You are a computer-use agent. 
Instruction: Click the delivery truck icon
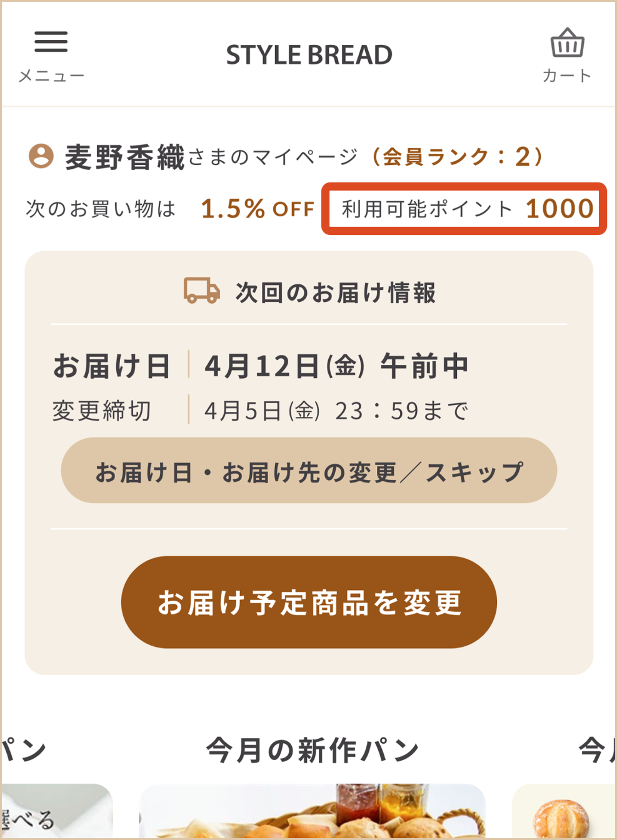pyautogui.click(x=201, y=291)
